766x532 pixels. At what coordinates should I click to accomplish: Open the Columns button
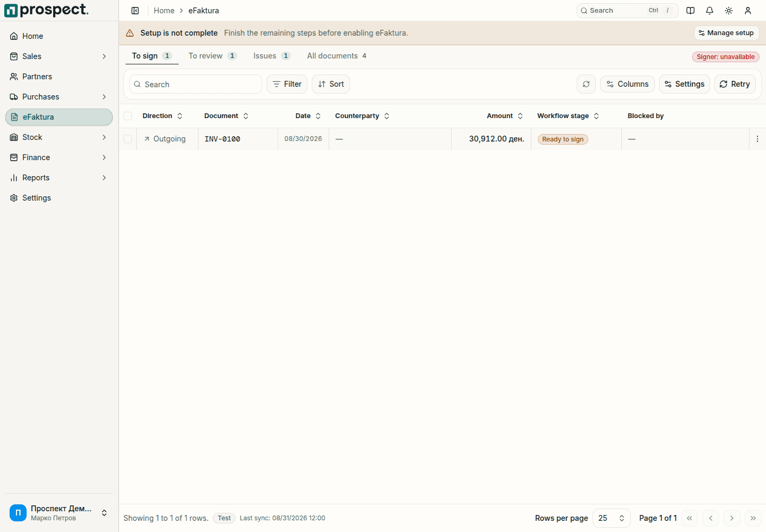point(628,84)
